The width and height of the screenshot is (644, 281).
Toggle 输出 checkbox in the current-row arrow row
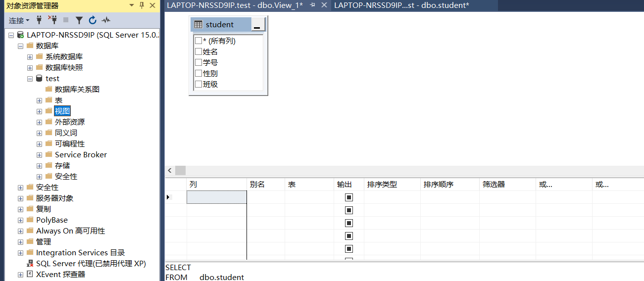[349, 197]
